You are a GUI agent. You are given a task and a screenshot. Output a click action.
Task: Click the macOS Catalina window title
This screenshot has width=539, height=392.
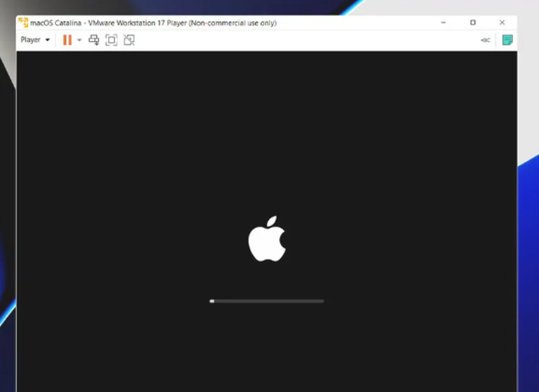click(x=154, y=23)
